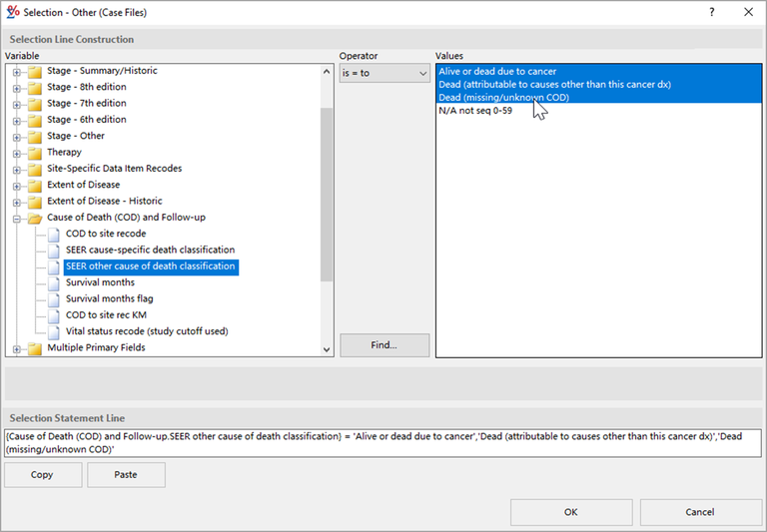Select the Survival months flag variable
Image resolution: width=767 pixels, height=532 pixels.
[x=109, y=298]
